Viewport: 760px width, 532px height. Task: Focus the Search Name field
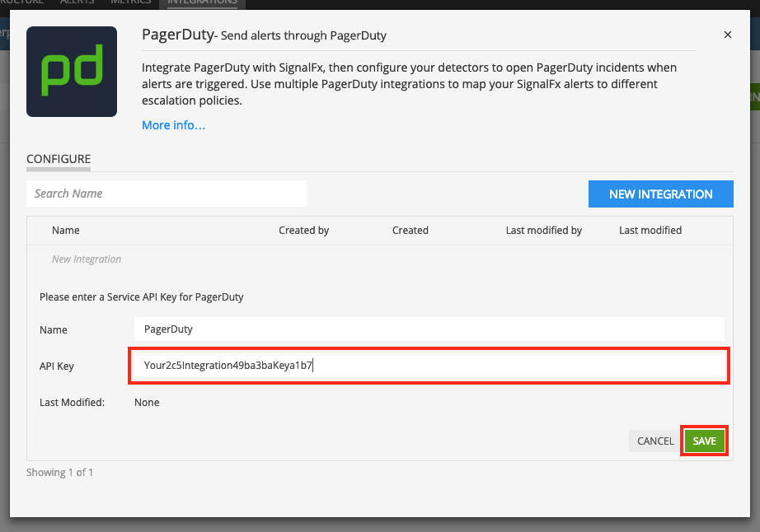tap(167, 194)
